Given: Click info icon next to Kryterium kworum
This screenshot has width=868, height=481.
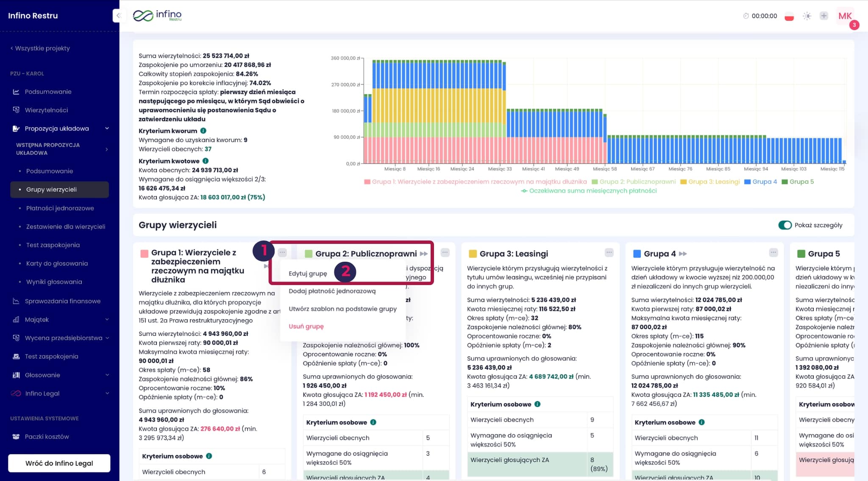Looking at the screenshot, I should pyautogui.click(x=203, y=131).
